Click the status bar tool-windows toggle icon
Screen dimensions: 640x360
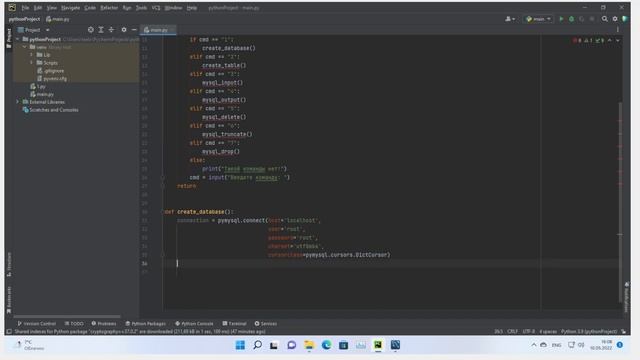(x=9, y=331)
